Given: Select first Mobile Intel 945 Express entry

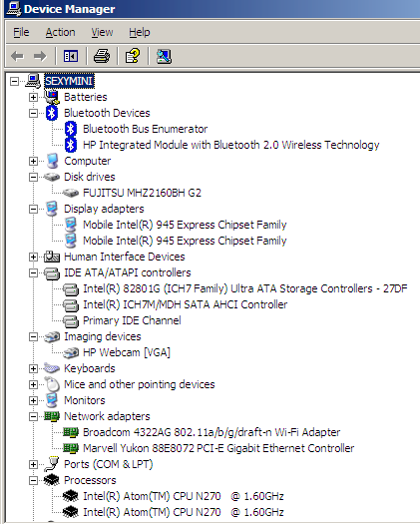Looking at the screenshot, I should pyautogui.click(x=185, y=225).
